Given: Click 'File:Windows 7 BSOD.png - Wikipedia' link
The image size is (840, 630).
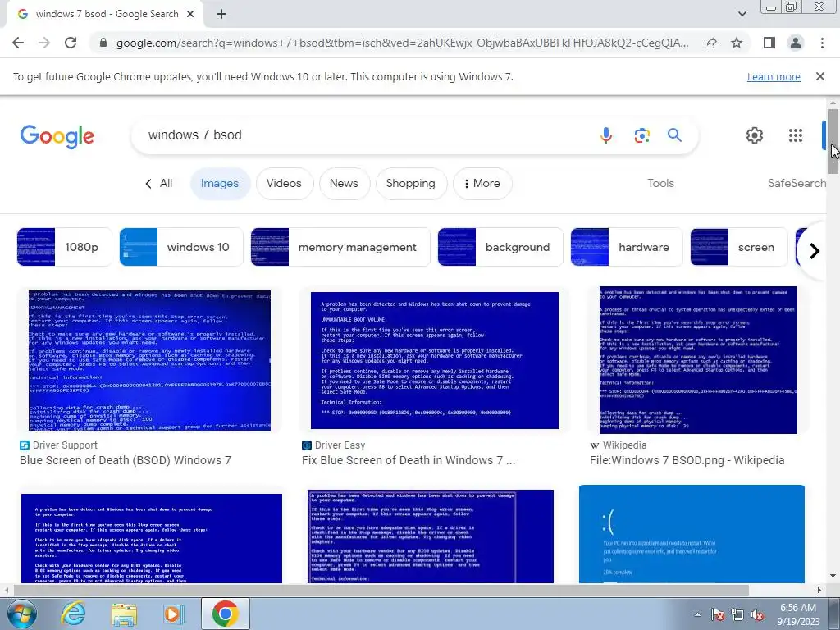Looking at the screenshot, I should pos(687,460).
